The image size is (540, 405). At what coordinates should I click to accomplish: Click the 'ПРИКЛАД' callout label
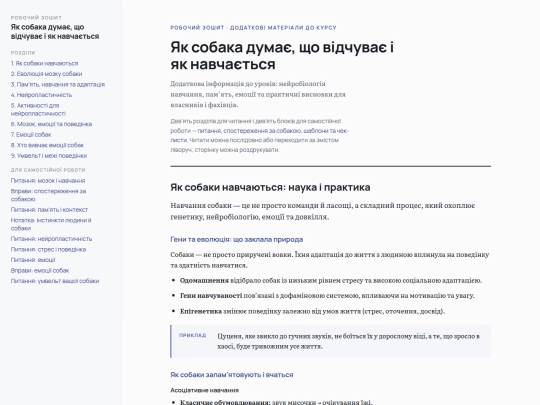[193, 335]
